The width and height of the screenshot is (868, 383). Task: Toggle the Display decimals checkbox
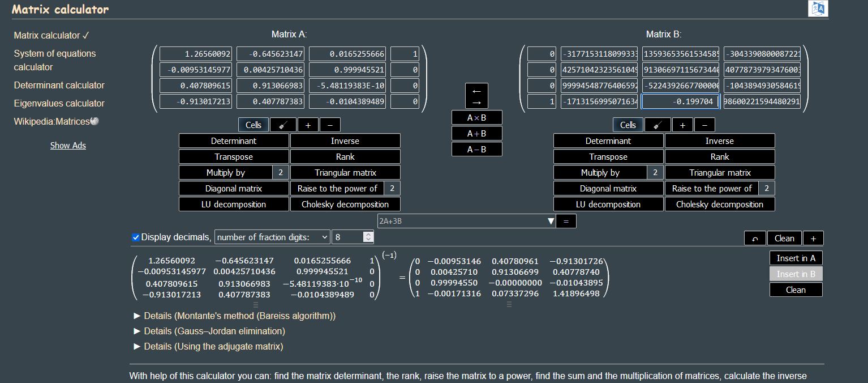(x=136, y=237)
